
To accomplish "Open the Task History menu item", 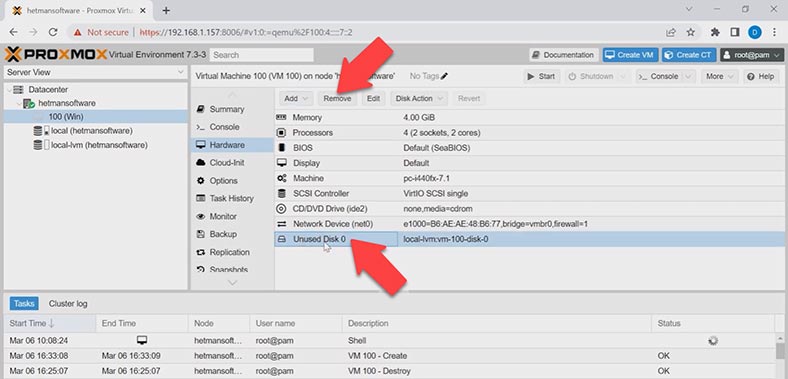I will click(232, 199).
